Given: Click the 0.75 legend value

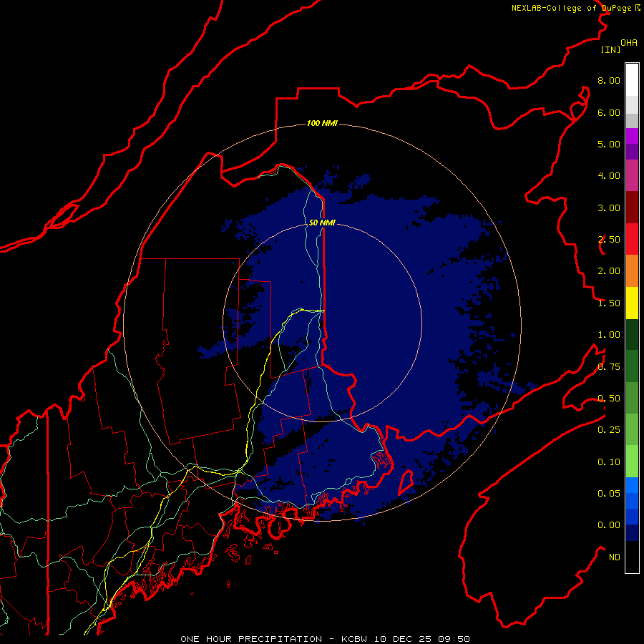Looking at the screenshot, I should (609, 367).
